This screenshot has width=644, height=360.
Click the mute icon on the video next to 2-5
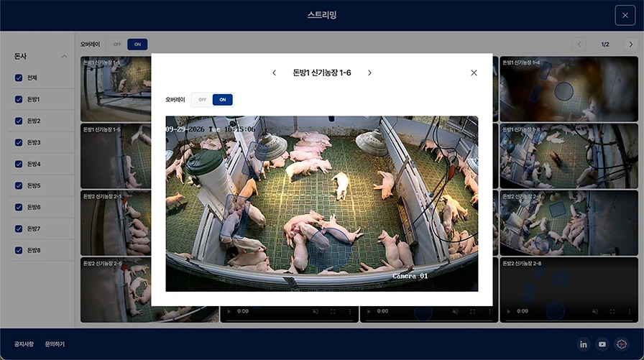pos(316,312)
